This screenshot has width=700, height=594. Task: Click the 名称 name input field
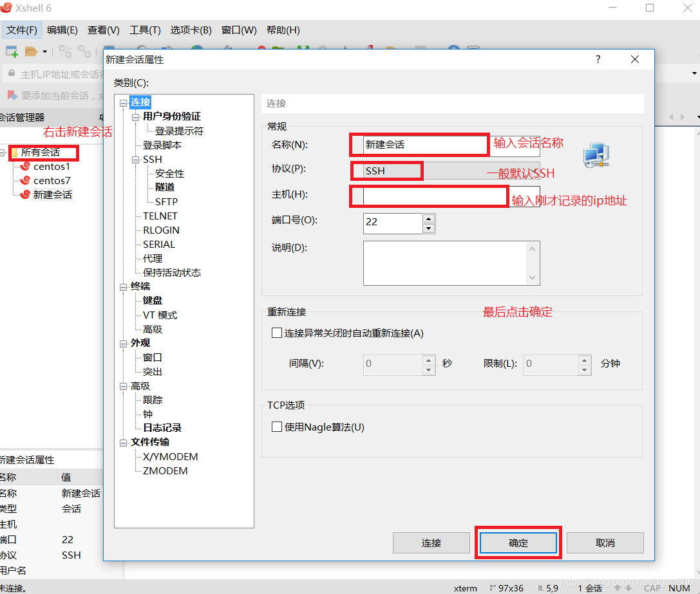[451, 145]
